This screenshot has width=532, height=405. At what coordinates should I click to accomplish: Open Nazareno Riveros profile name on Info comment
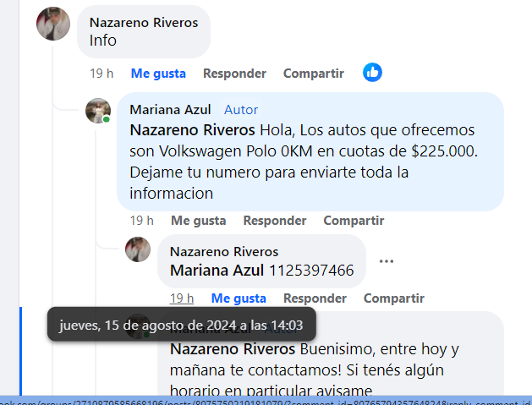point(144,22)
